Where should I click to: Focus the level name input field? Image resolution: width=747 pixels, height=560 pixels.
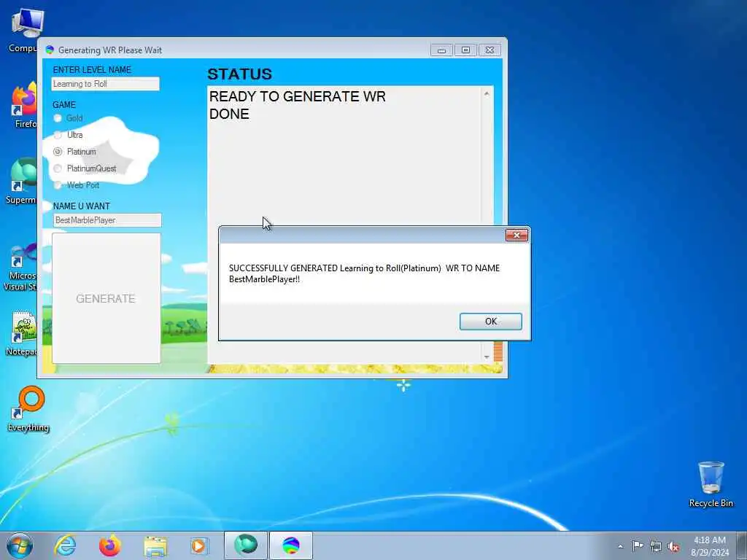point(105,84)
